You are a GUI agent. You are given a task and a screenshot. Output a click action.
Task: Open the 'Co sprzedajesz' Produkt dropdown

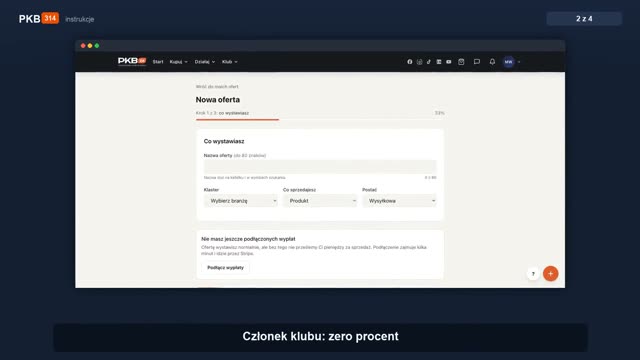(320, 201)
